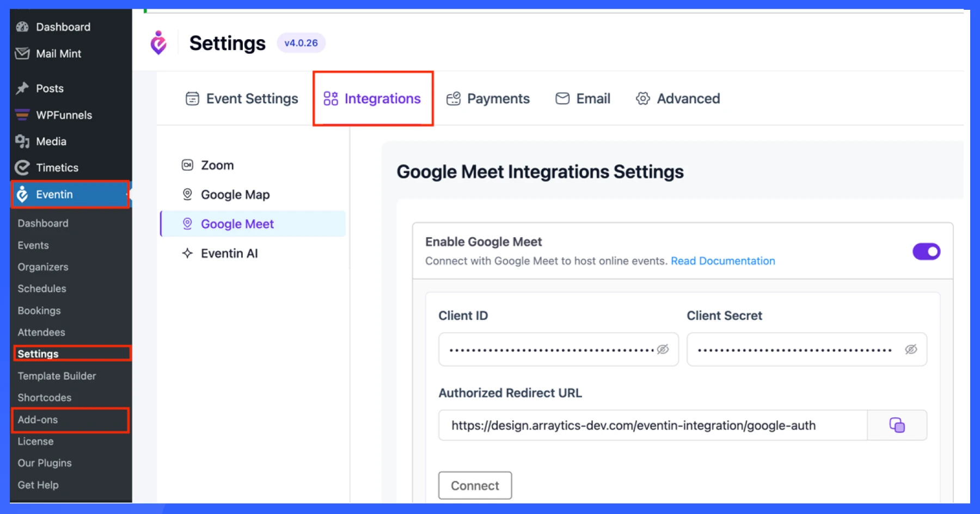The image size is (980, 514).
Task: Click the Timetics sidebar icon
Action: [x=22, y=168]
